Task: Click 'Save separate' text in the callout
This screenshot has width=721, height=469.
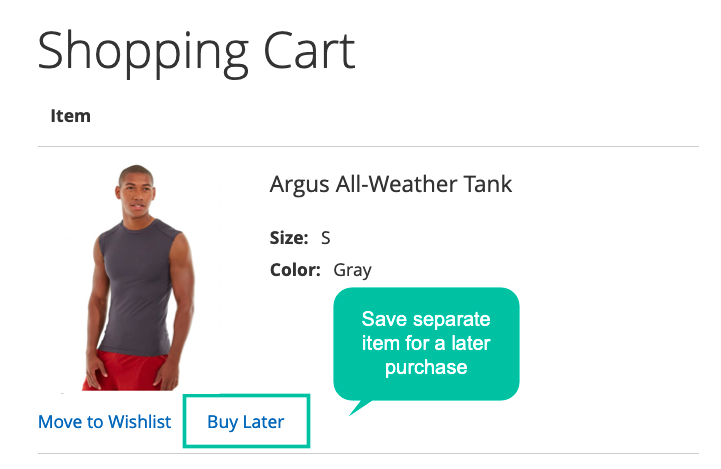Action: point(426,319)
